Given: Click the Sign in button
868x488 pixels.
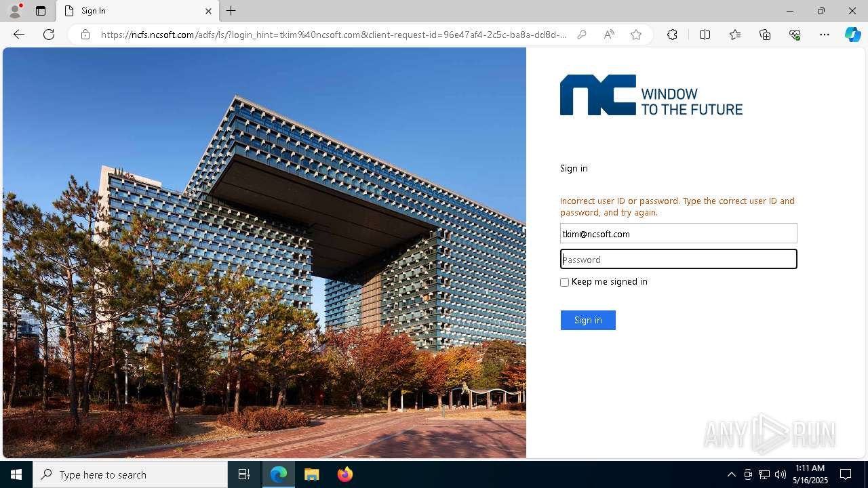Looking at the screenshot, I should (x=588, y=320).
